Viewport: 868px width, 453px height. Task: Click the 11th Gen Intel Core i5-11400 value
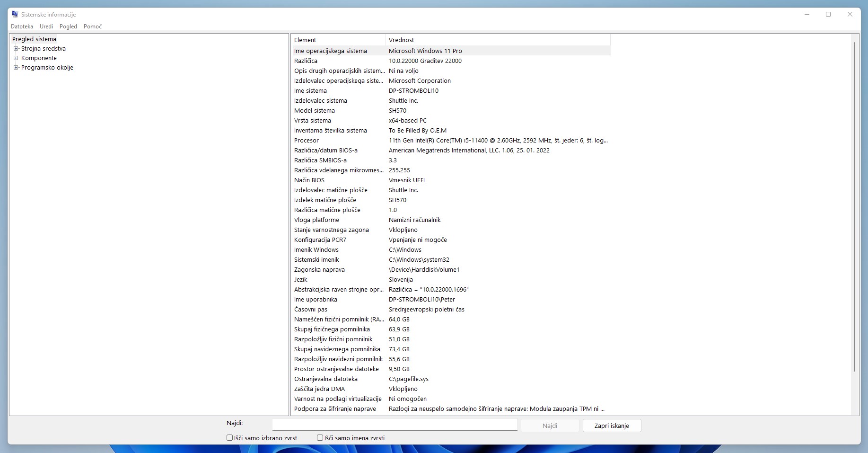click(498, 140)
